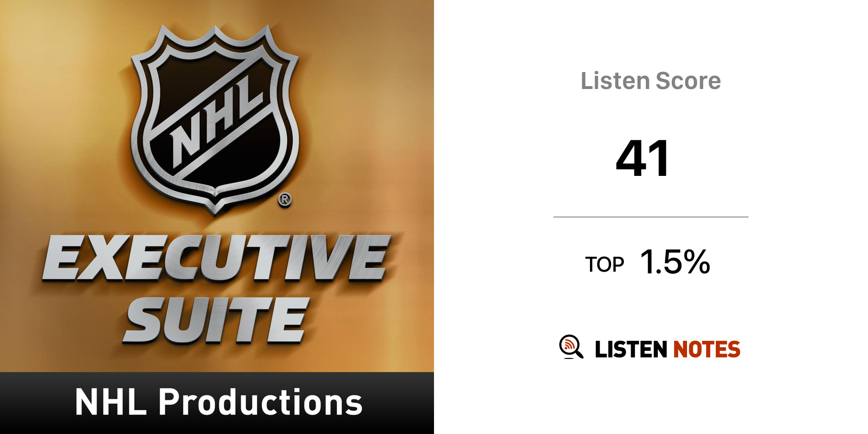868x434 pixels.
Task: Click the word Listen in the gray heading
Action: tap(615, 81)
